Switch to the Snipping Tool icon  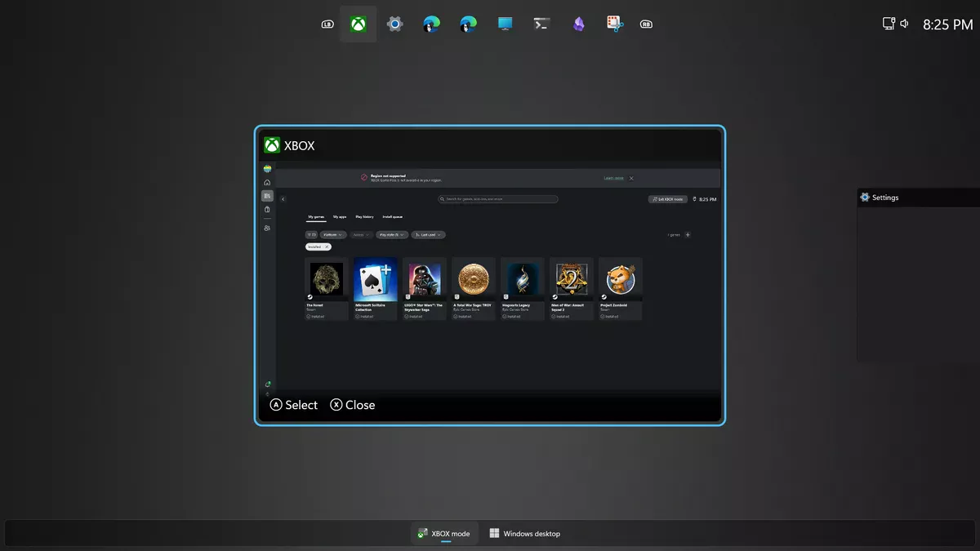tap(615, 24)
